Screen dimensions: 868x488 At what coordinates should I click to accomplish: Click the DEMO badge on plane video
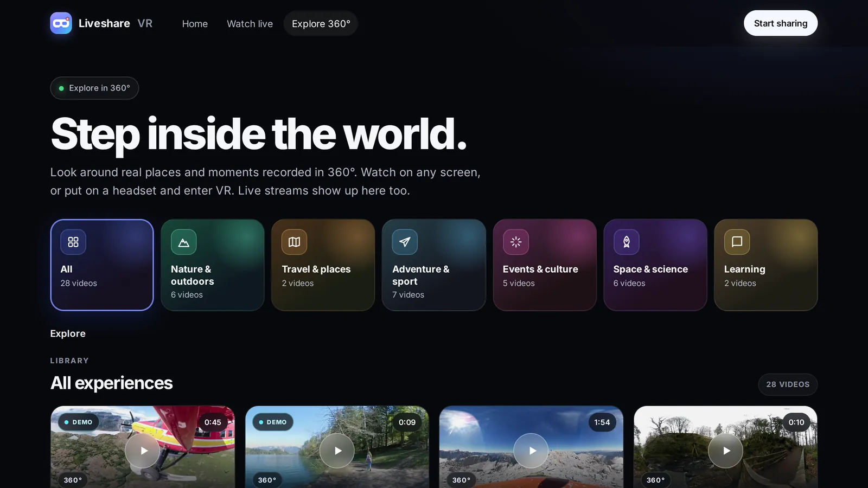pos(78,422)
